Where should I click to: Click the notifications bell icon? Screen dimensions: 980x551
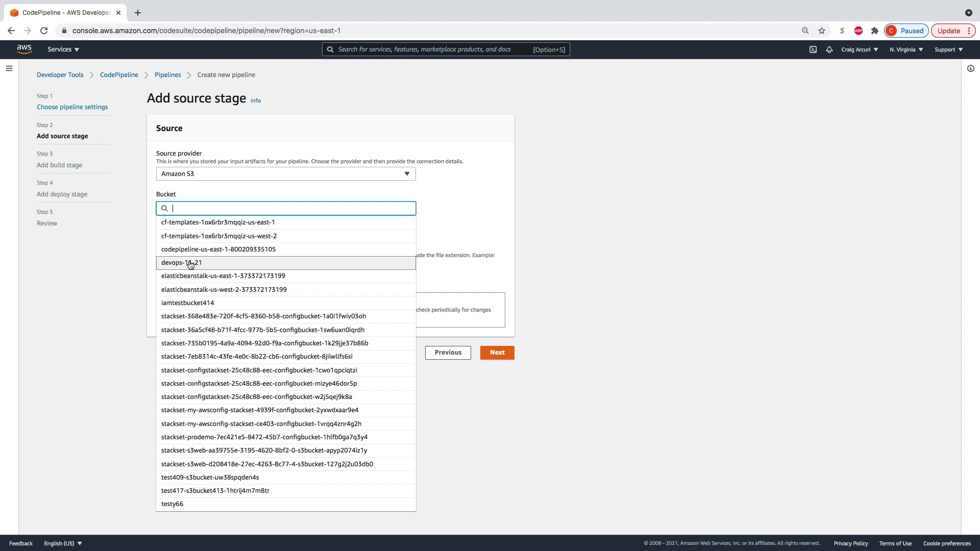pyautogui.click(x=829, y=49)
